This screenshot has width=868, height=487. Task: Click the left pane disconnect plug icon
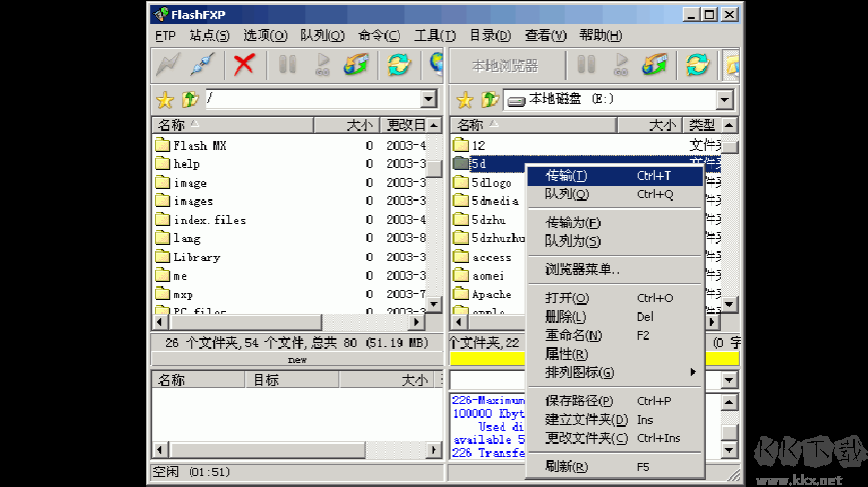pyautogui.click(x=202, y=65)
